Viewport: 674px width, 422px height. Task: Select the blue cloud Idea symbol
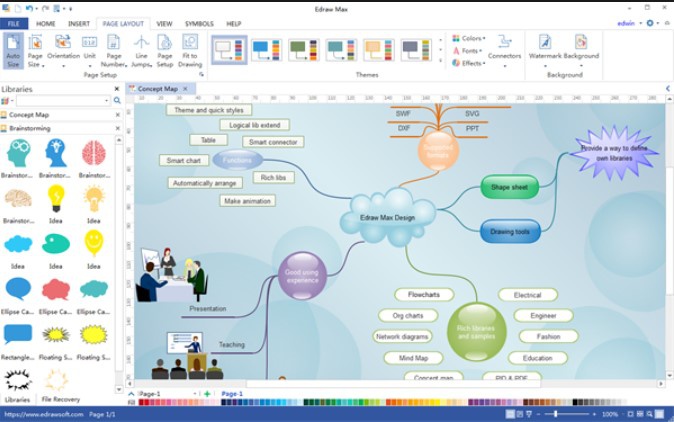coord(18,244)
